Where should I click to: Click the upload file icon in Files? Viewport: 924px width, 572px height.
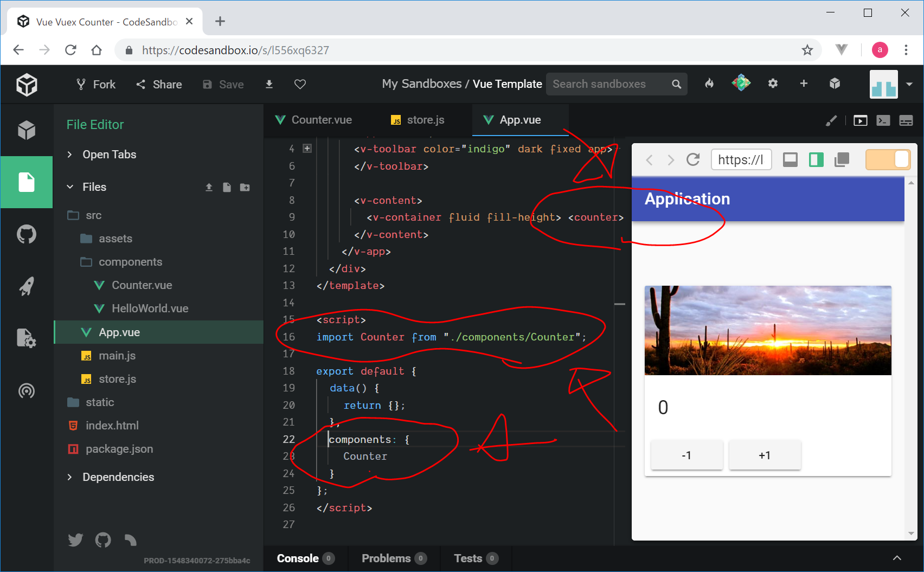click(209, 187)
